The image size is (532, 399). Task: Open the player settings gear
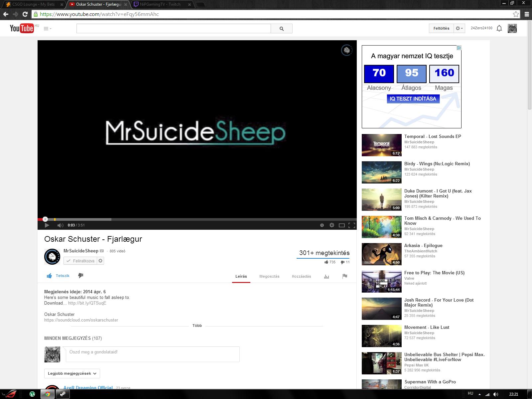[x=332, y=225]
